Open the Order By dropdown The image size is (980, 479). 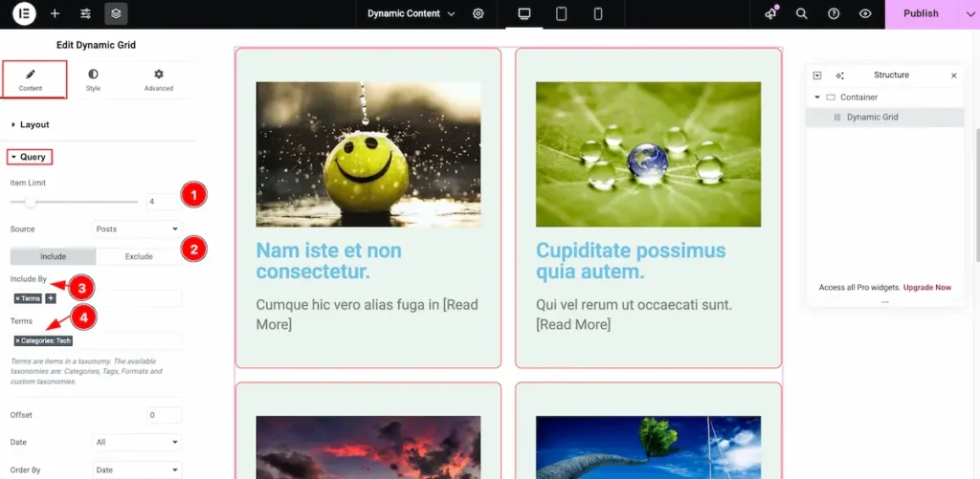click(x=137, y=469)
